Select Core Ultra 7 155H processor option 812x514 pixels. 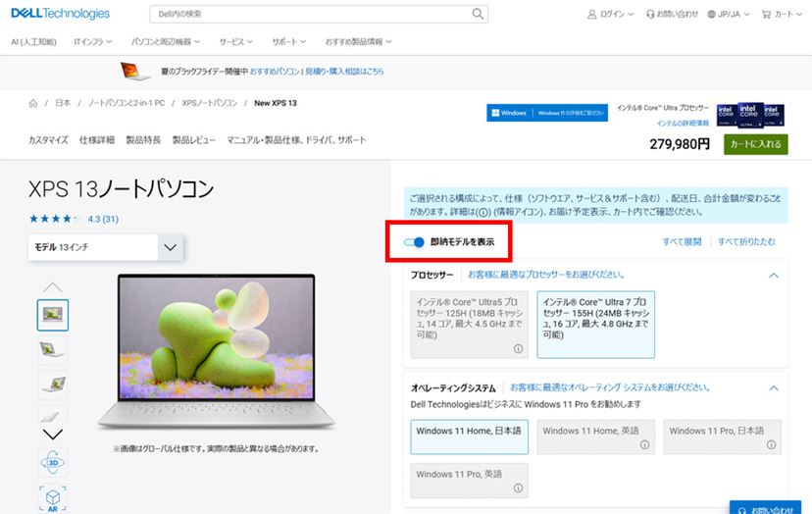click(595, 325)
